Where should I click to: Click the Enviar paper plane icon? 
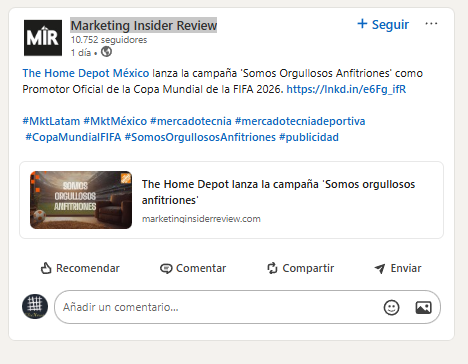[x=380, y=268]
